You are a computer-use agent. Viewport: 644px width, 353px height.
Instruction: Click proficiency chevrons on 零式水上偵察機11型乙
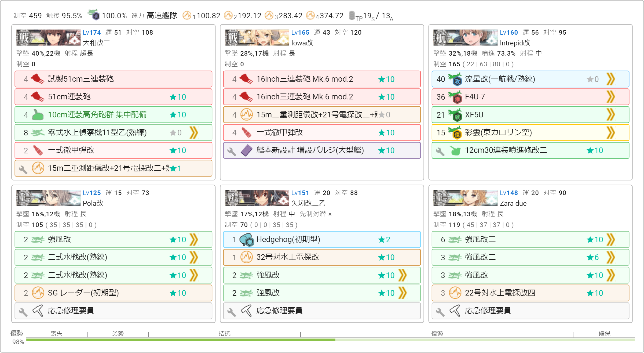pyautogui.click(x=194, y=132)
